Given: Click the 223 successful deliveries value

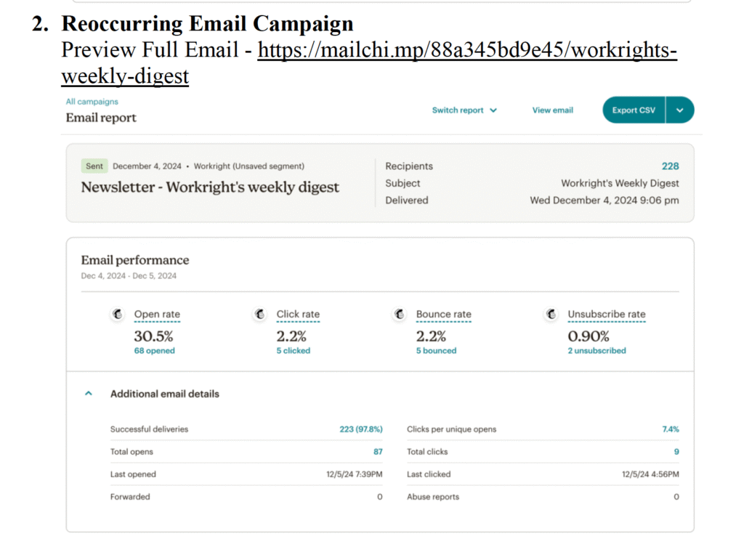Looking at the screenshot, I should pos(360,429).
